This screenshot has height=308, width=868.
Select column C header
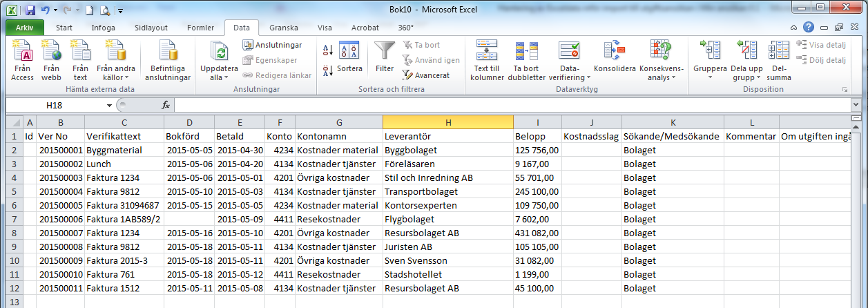(124, 122)
